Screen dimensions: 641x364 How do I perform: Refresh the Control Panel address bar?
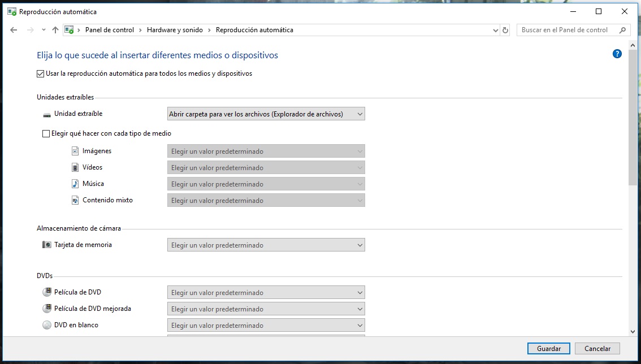click(x=505, y=30)
